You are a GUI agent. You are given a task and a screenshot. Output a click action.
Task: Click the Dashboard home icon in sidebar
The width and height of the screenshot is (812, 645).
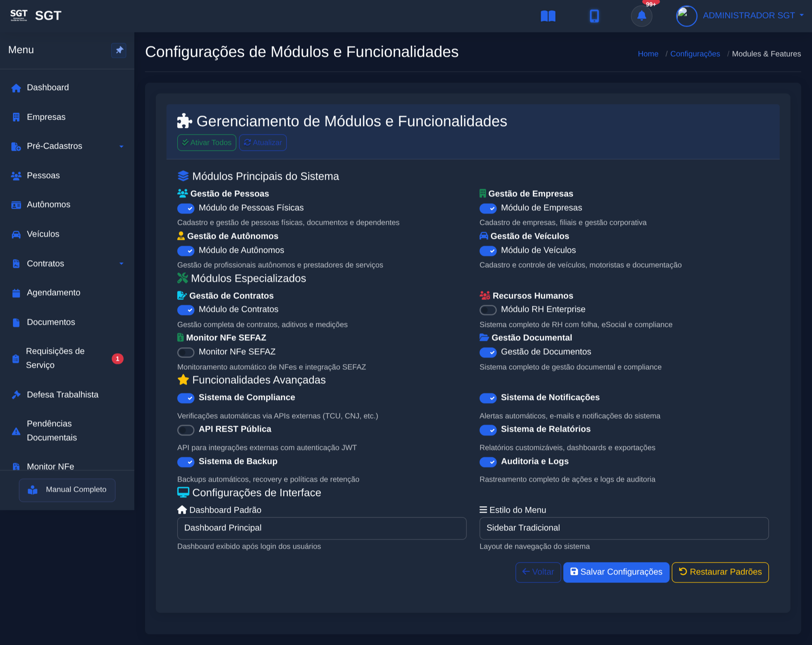(16, 88)
